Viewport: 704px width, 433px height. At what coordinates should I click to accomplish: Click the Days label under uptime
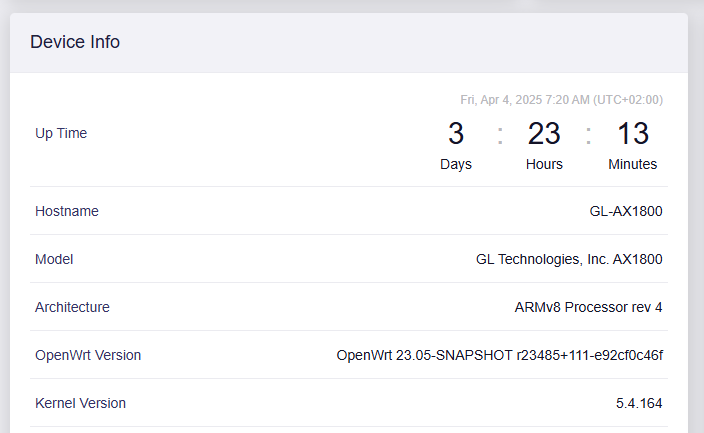(456, 164)
